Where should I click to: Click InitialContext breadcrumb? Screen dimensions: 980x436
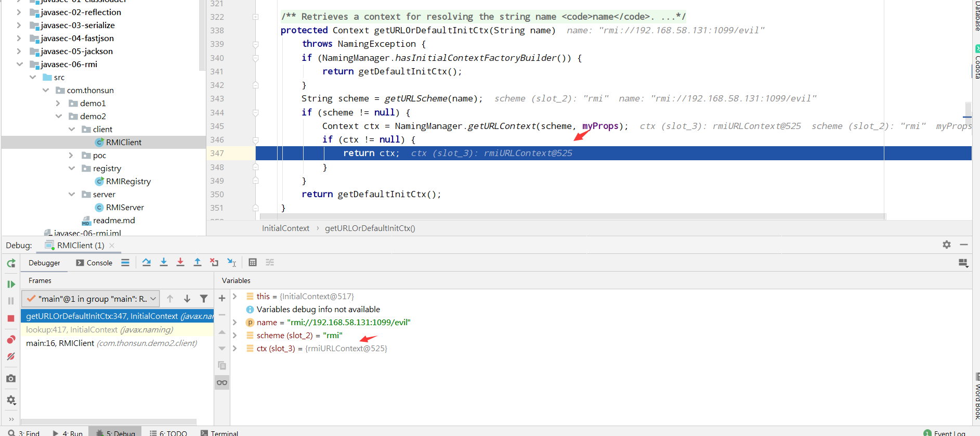[x=285, y=228]
